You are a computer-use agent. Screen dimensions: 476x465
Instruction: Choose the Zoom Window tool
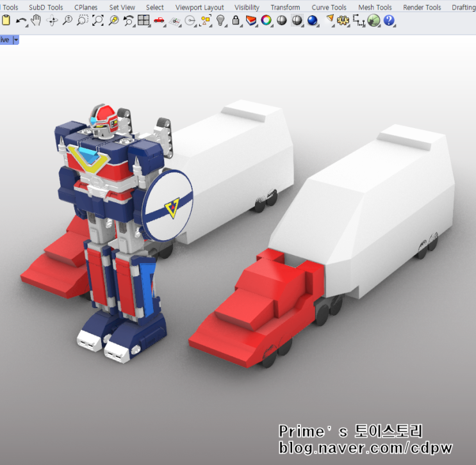pos(83,20)
